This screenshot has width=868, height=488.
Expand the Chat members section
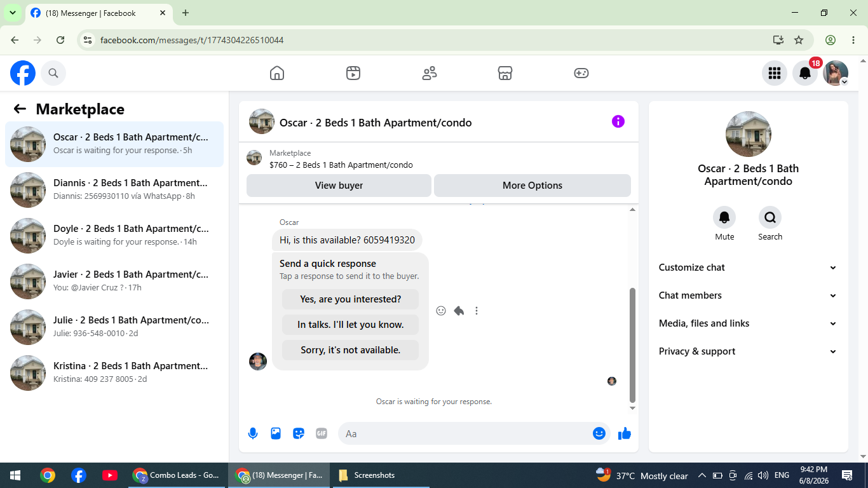coord(748,295)
